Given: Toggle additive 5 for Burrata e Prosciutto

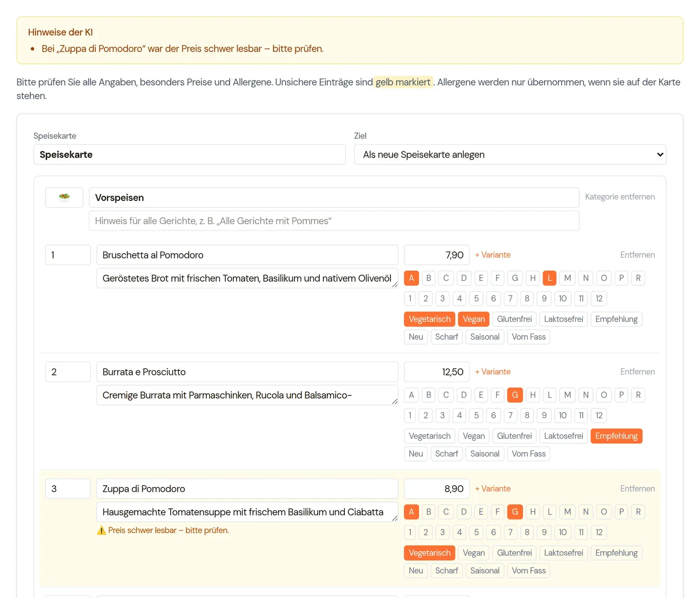Looking at the screenshot, I should (476, 415).
